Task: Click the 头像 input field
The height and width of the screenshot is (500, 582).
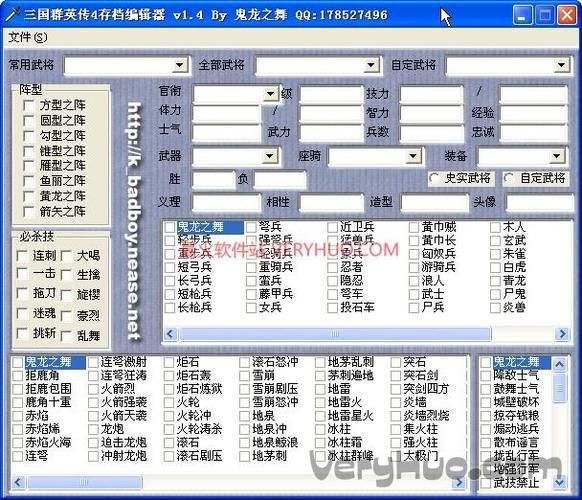Action: [540, 203]
